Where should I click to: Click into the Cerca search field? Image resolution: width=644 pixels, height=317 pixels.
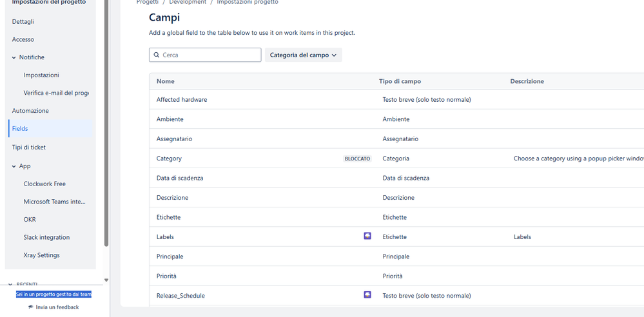pos(210,55)
